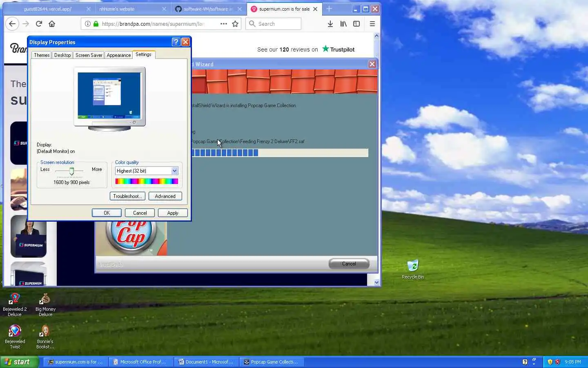Screen dimensions: 588x368
Task: Open a new Firefox tab
Action: [329, 9]
